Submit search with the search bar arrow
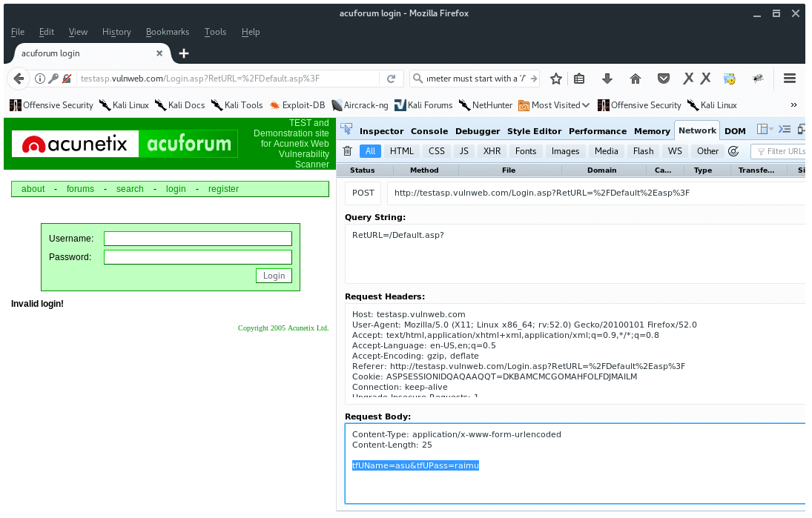This screenshot has width=812, height=518. [x=533, y=79]
